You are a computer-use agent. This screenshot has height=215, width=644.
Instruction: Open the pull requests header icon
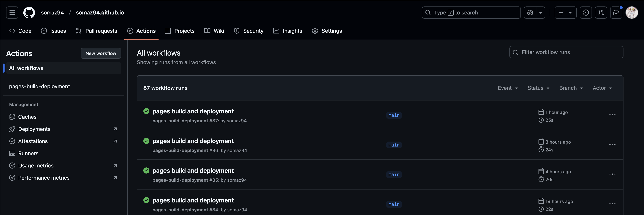[601, 13]
